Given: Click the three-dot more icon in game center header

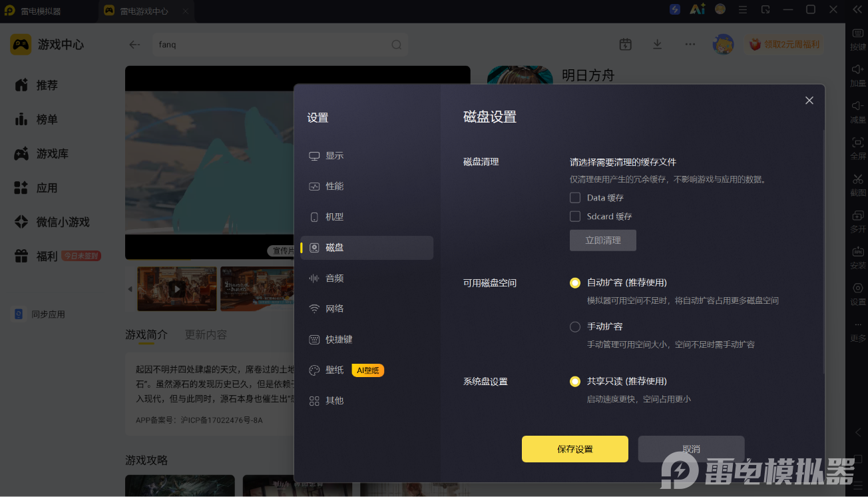Looking at the screenshot, I should point(690,44).
